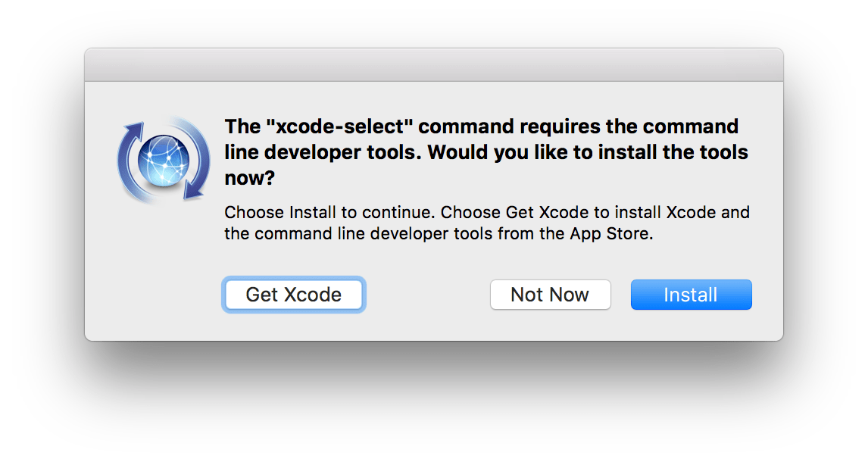Click the "Choose Install to continue" sentence
This screenshot has height=462, width=868.
[x=330, y=212]
